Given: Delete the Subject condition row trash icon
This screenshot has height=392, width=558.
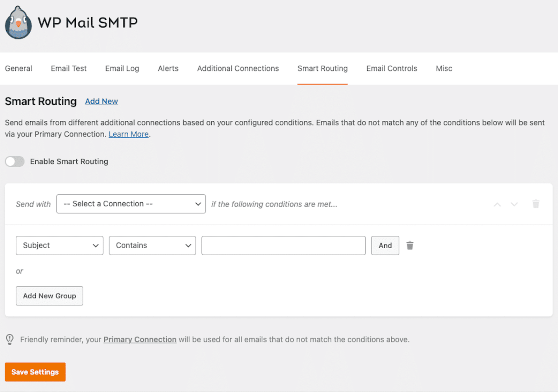Looking at the screenshot, I should [x=410, y=246].
